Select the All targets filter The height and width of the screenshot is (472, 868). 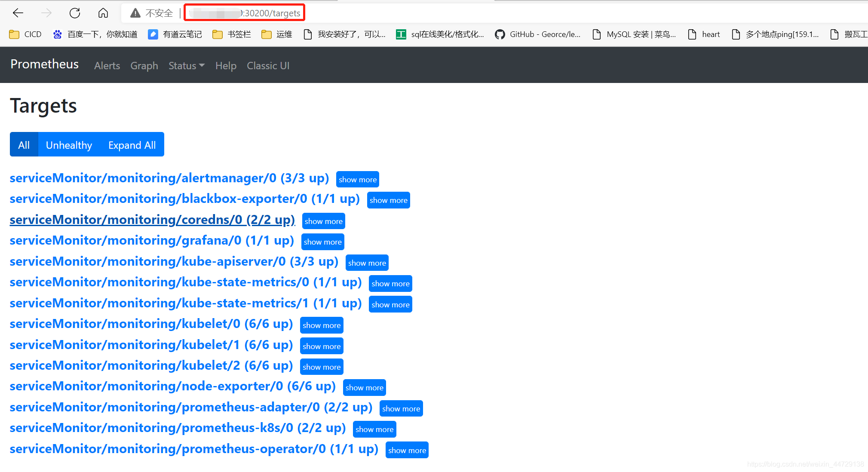click(x=24, y=144)
